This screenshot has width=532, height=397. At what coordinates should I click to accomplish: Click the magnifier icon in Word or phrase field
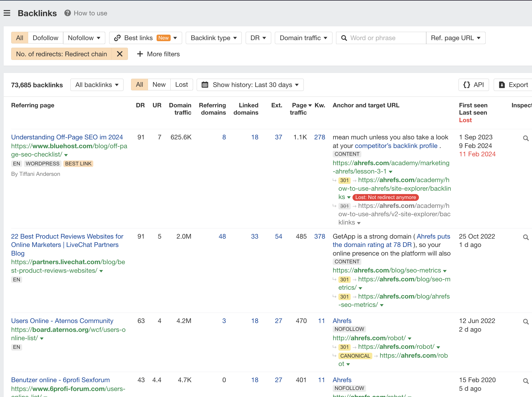344,38
